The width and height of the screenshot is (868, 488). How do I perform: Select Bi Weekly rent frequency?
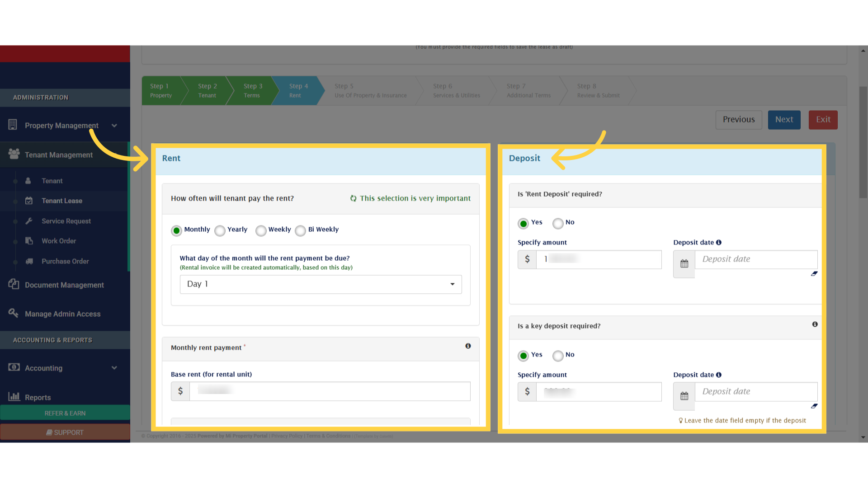tap(301, 231)
